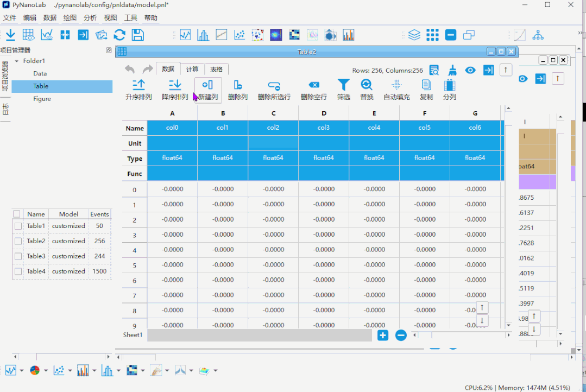Click the 删除空行 delete empty rows tool
The image size is (586, 392).
point(313,90)
